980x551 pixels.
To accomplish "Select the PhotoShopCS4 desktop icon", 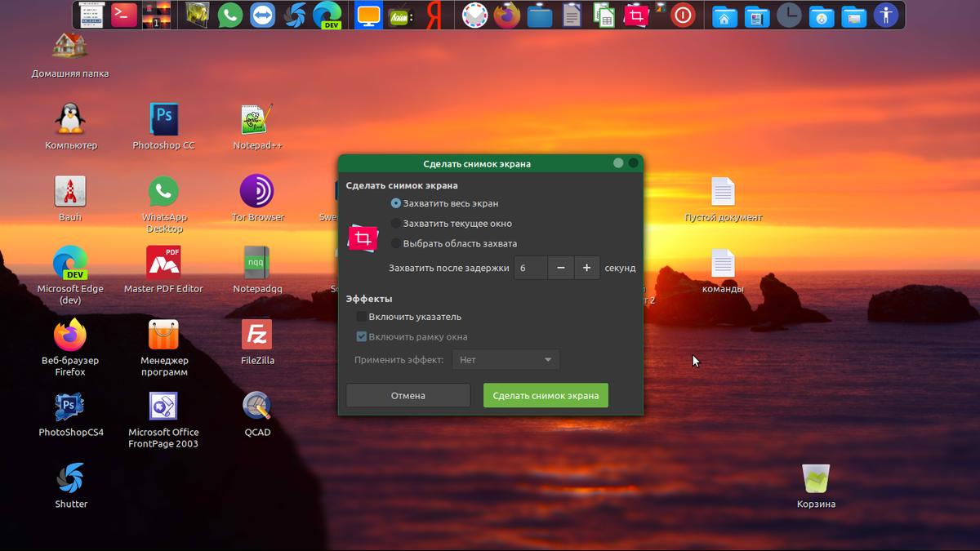I will click(70, 414).
